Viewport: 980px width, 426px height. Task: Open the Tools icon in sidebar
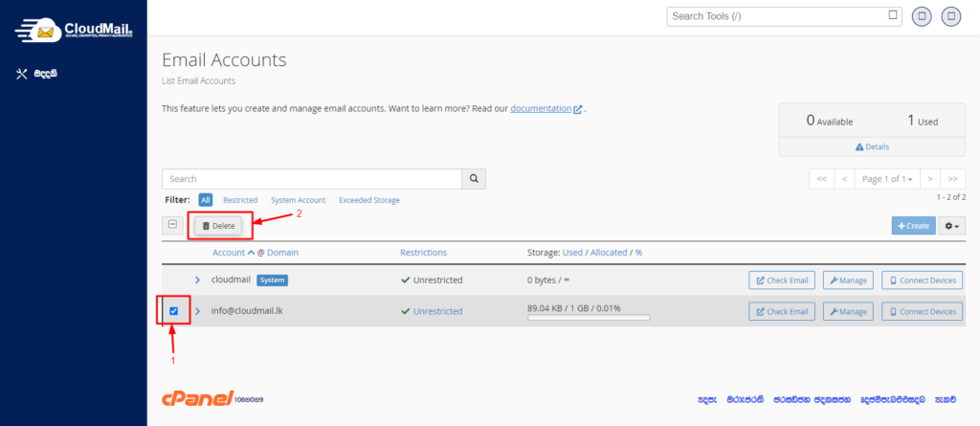pos(23,74)
